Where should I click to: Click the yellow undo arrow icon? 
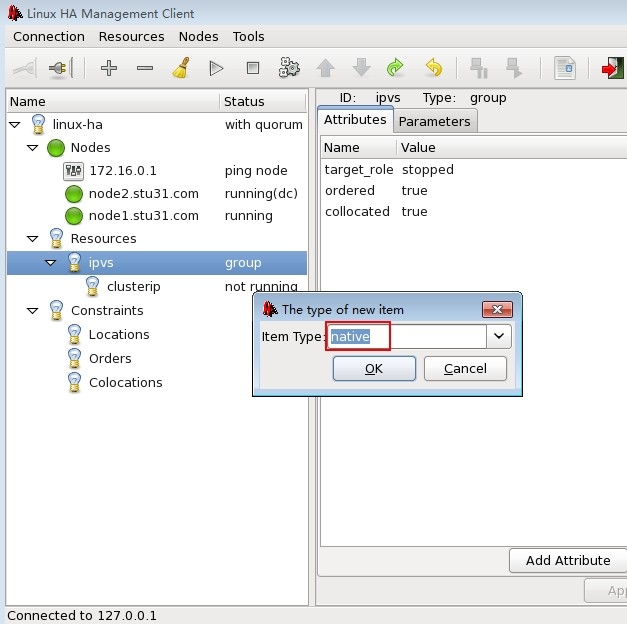(434, 67)
